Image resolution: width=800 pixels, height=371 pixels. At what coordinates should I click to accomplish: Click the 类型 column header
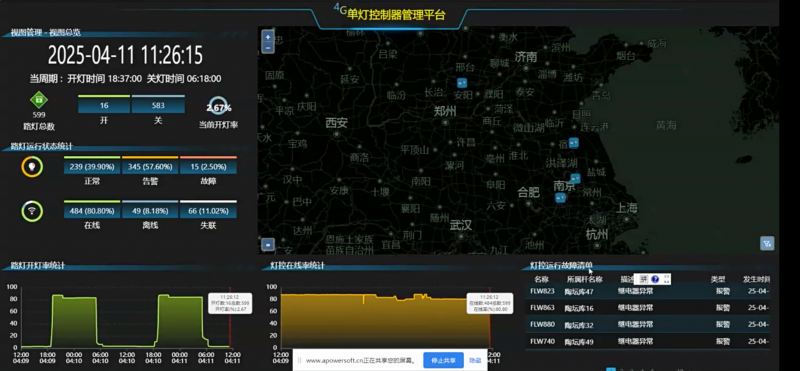tap(718, 279)
